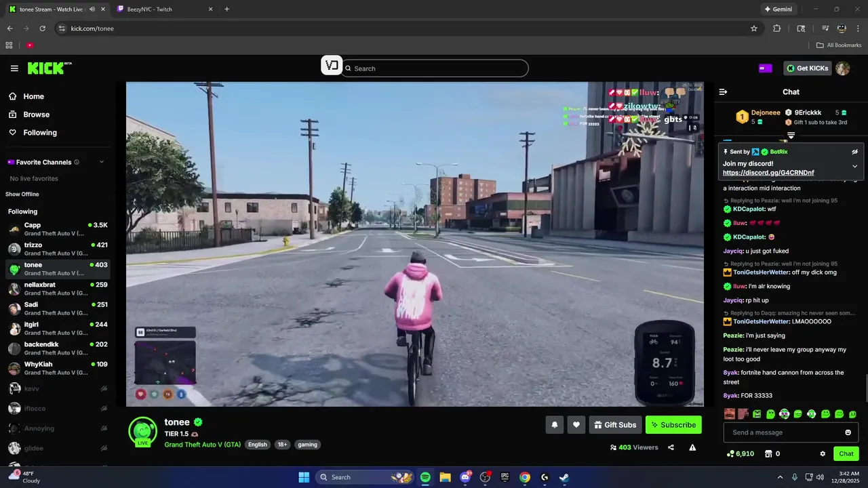
Task: Collapse the gift leaderboard handle
Action: pos(791,136)
